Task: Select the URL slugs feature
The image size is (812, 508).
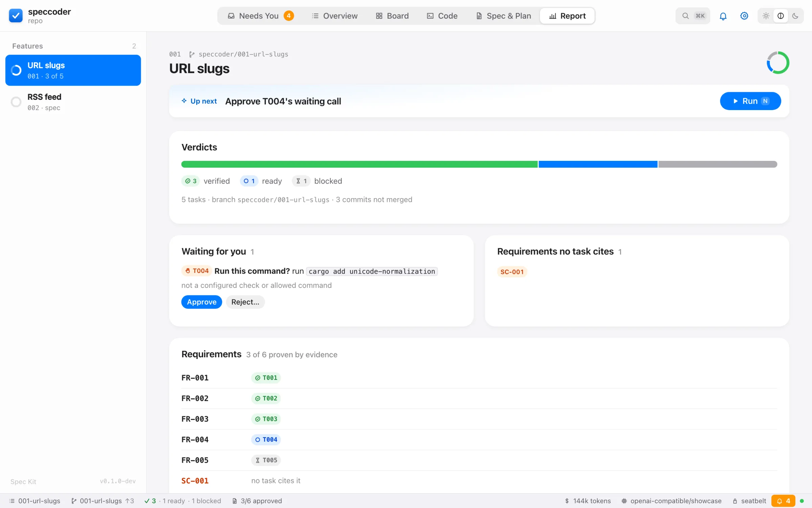Action: point(73,70)
